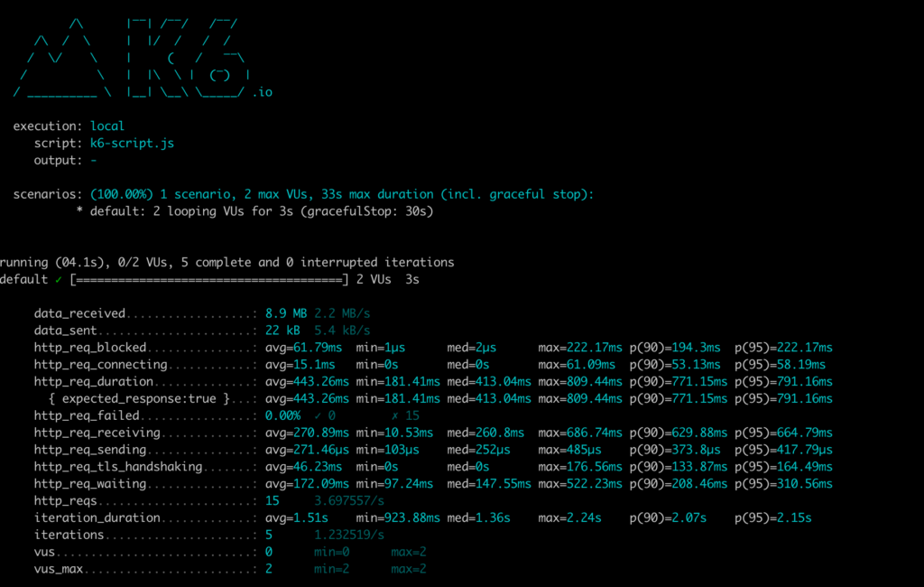
Task: Click 'min=2' in the vus_max row
Action: (x=331, y=570)
